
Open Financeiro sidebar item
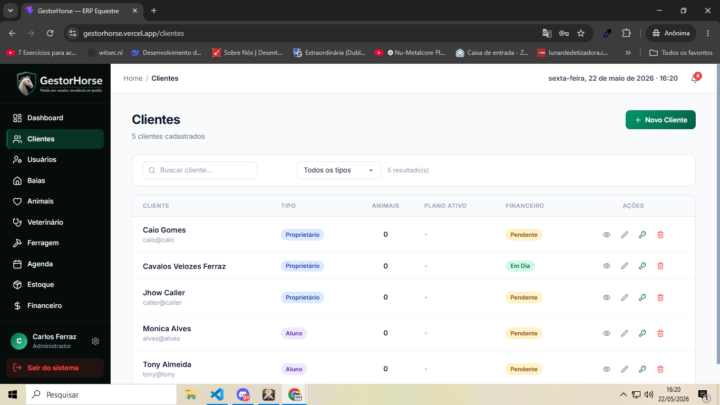coord(55,305)
